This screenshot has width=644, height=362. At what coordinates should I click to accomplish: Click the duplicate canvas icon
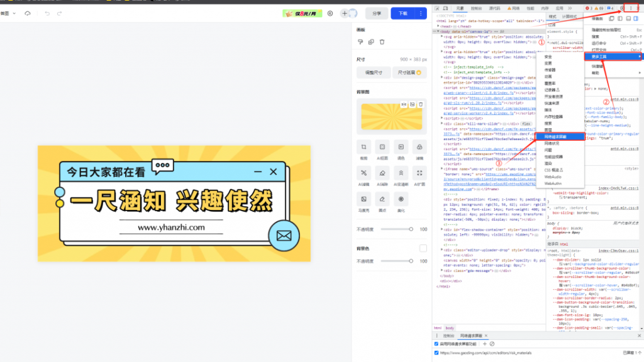click(371, 42)
